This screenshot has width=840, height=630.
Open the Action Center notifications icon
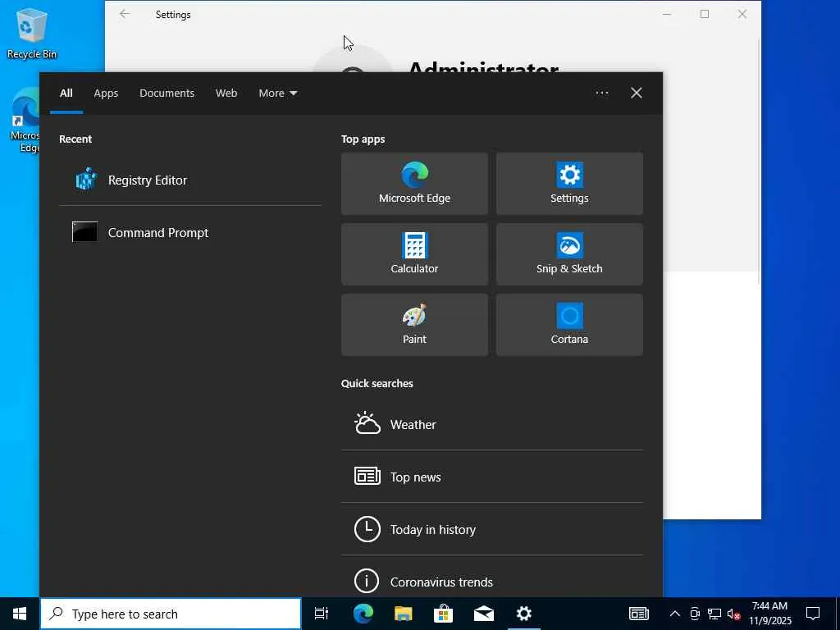tap(813, 614)
